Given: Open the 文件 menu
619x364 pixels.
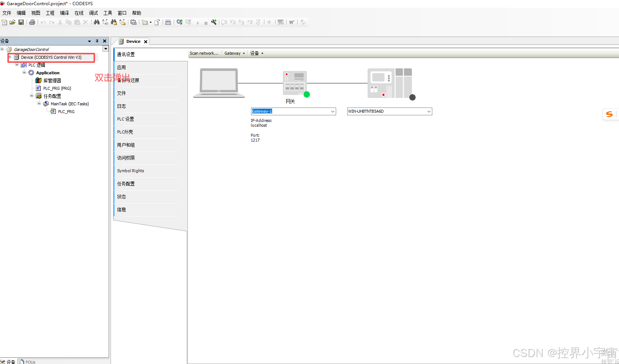Looking at the screenshot, I should pos(7,13).
